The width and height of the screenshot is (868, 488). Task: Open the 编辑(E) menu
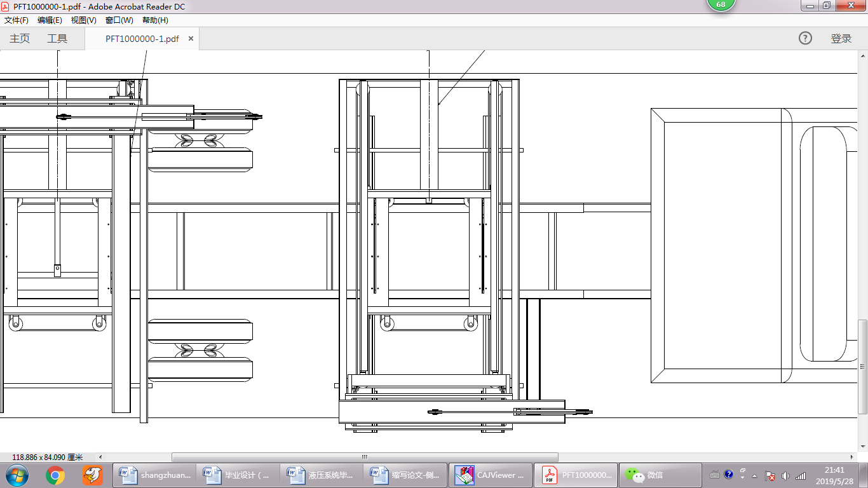[50, 20]
